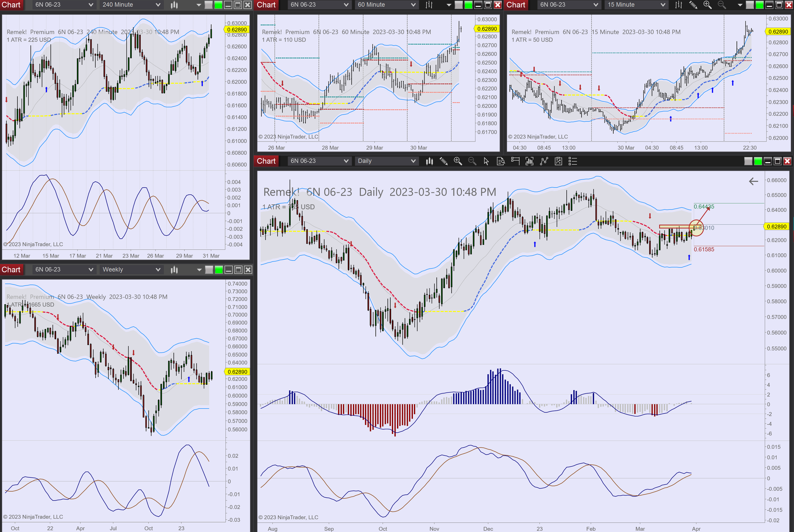This screenshot has height=532, width=794.
Task: Click yellow 0.62890 price marker on Daily axis
Action: 776,227
